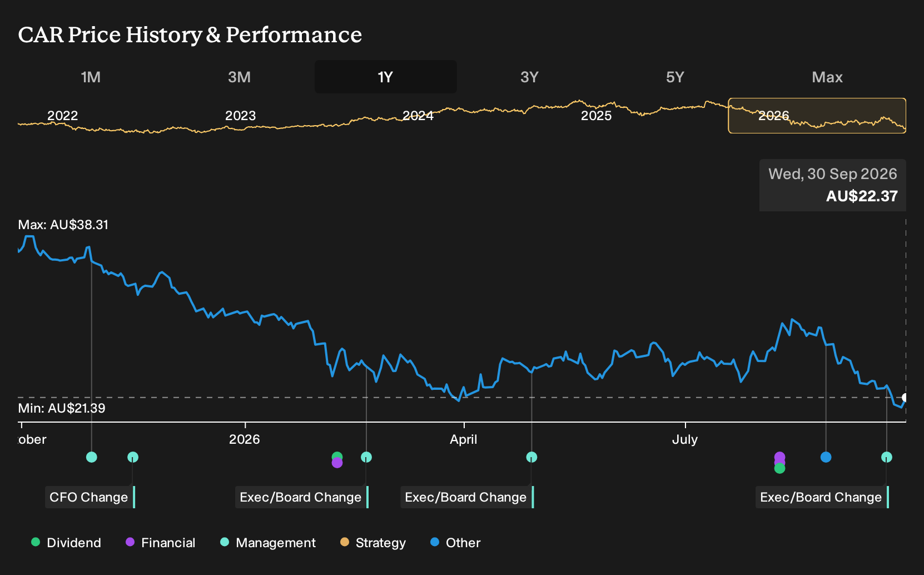This screenshot has height=575, width=924.
Task: Open the rightmost Exec/Board Change label
Action: (821, 497)
